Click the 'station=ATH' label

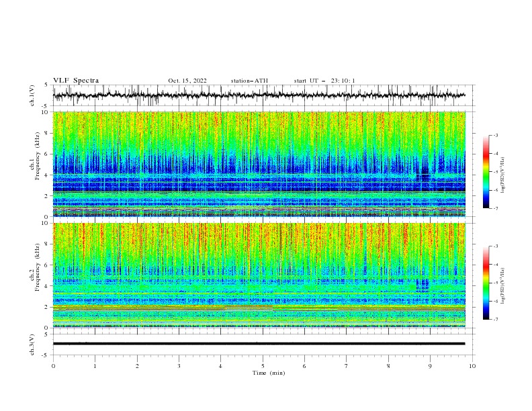(x=249, y=81)
